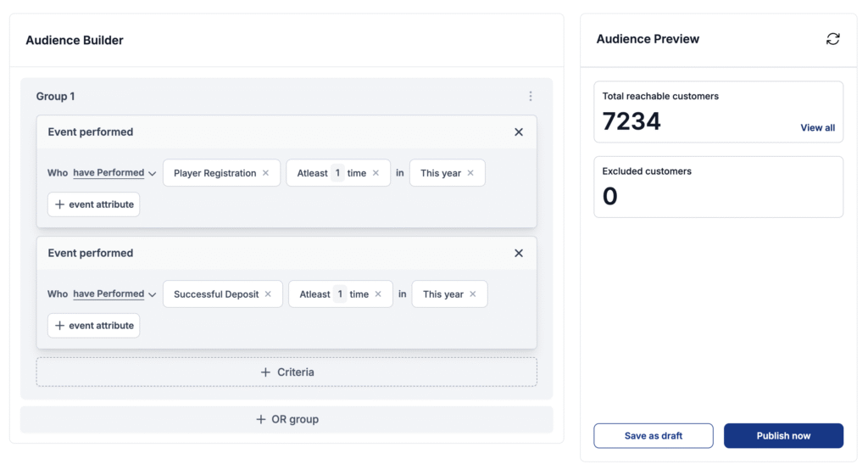868x470 pixels.
Task: Add an OR group
Action: click(x=287, y=420)
